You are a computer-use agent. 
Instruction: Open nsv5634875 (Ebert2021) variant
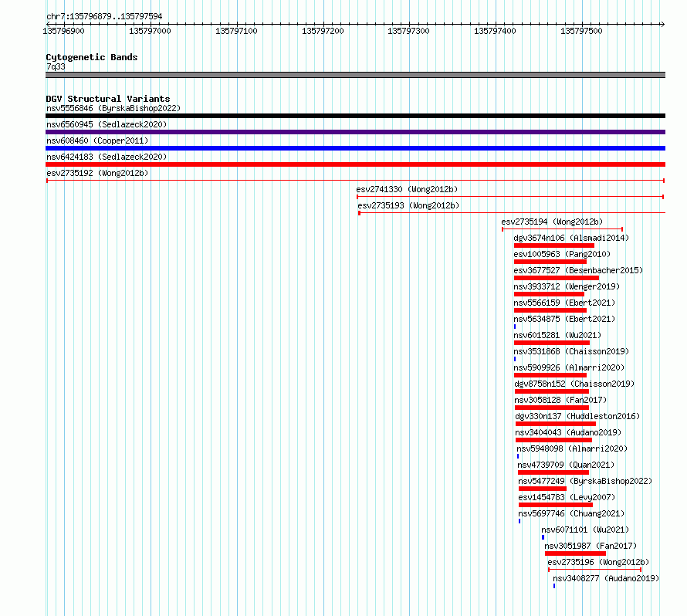pos(564,319)
